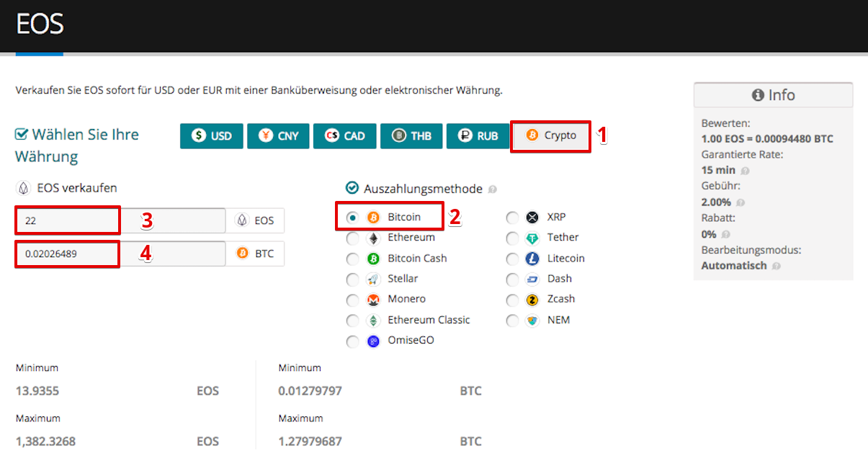Image resolution: width=868 pixels, height=461 pixels.
Task: Click the BTC receive amount field
Action: point(119,254)
